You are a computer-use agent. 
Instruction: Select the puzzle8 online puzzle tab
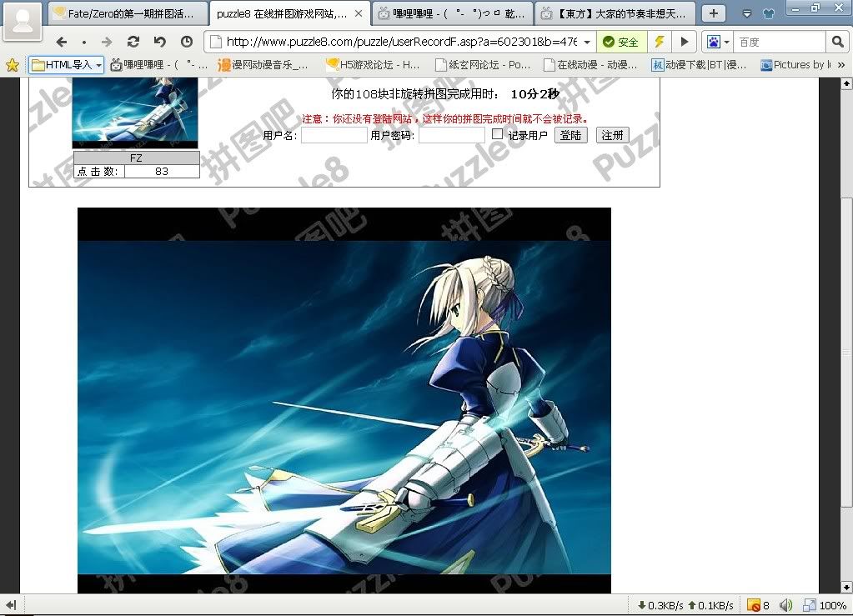click(x=290, y=13)
